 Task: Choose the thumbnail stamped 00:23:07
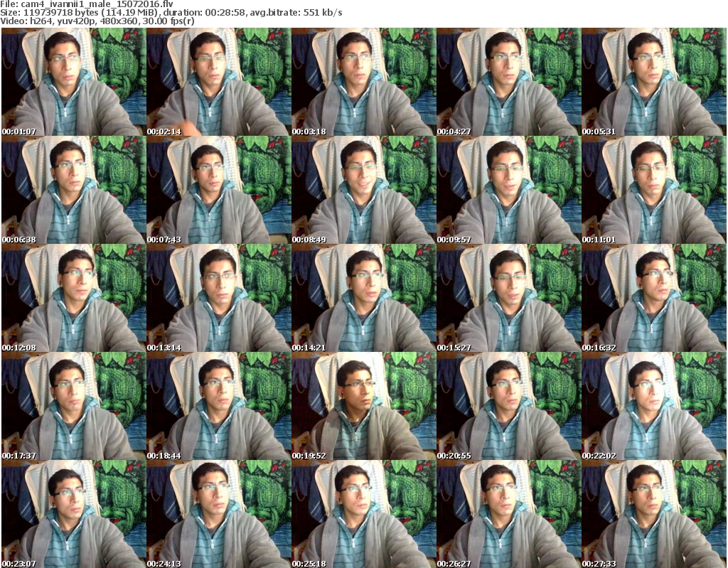[x=74, y=514]
